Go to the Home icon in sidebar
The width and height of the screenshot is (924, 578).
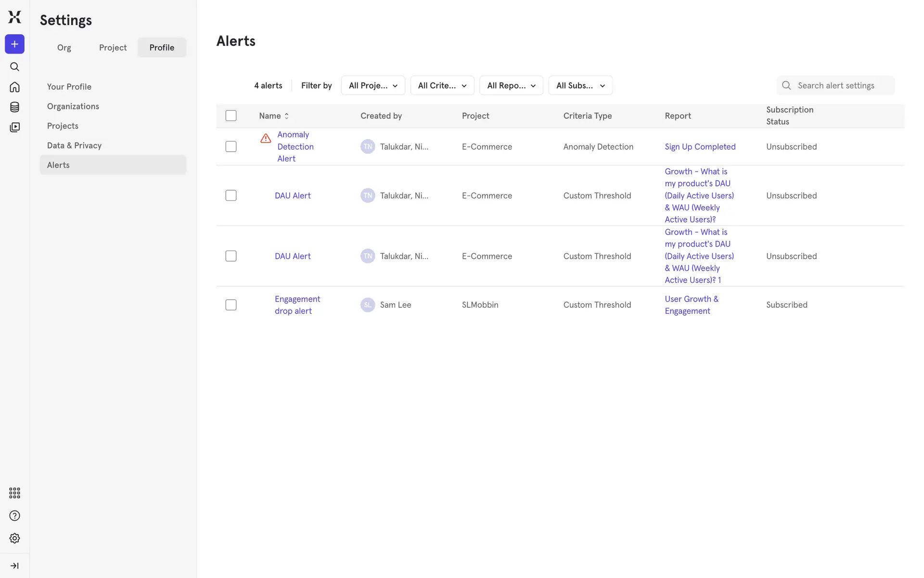coord(14,87)
